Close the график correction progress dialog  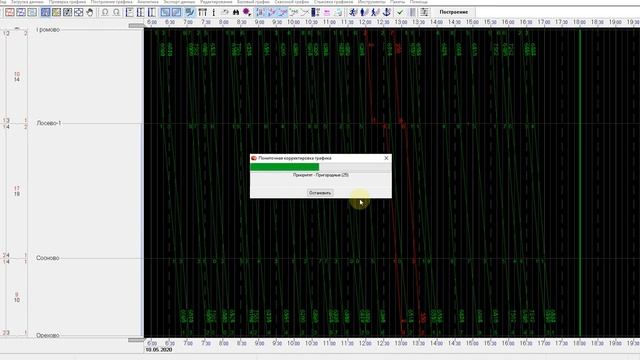[x=386, y=158]
